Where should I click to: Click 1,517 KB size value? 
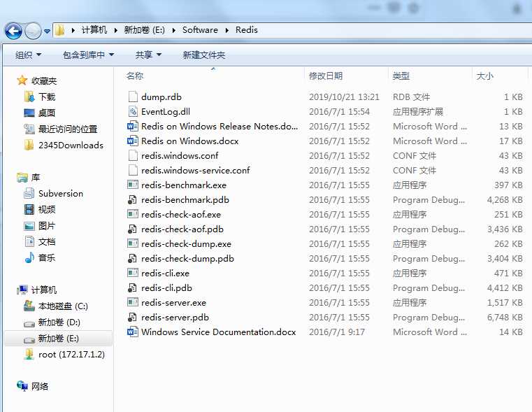point(505,302)
